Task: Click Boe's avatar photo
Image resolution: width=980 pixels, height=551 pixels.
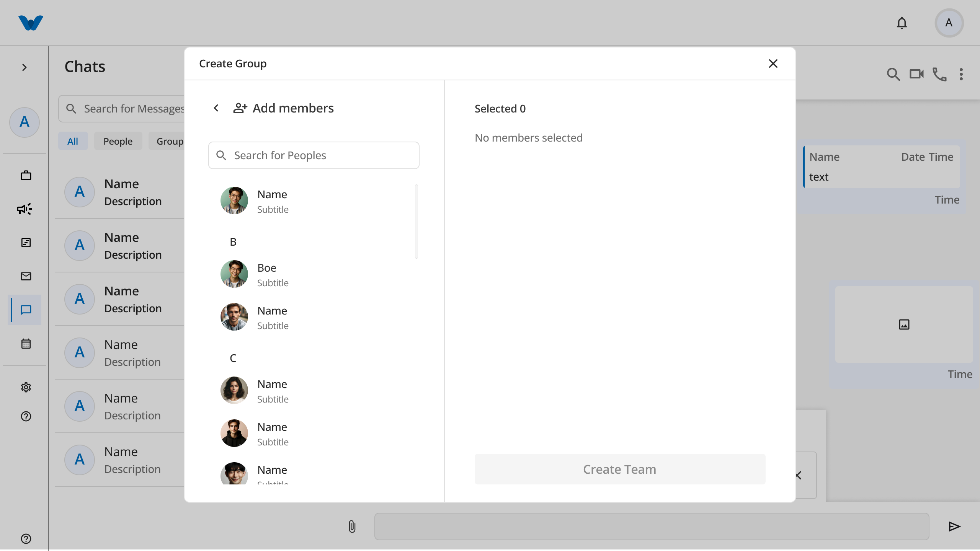Action: pos(234,274)
